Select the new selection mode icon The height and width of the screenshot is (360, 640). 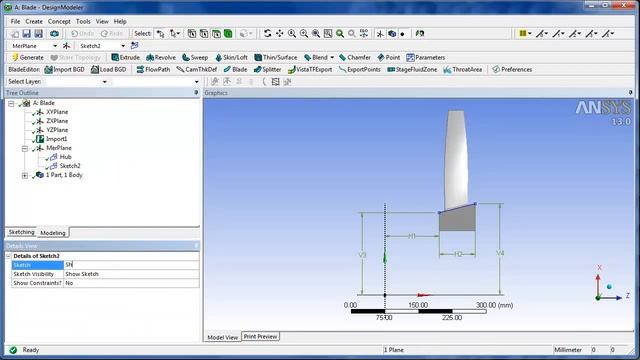pos(160,33)
